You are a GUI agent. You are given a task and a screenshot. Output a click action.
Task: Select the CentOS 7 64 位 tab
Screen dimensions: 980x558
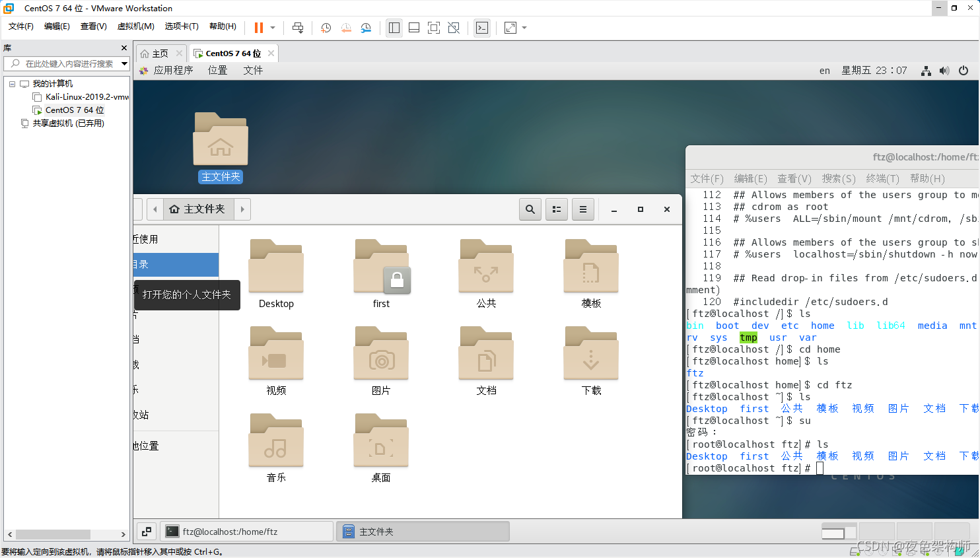coord(233,53)
